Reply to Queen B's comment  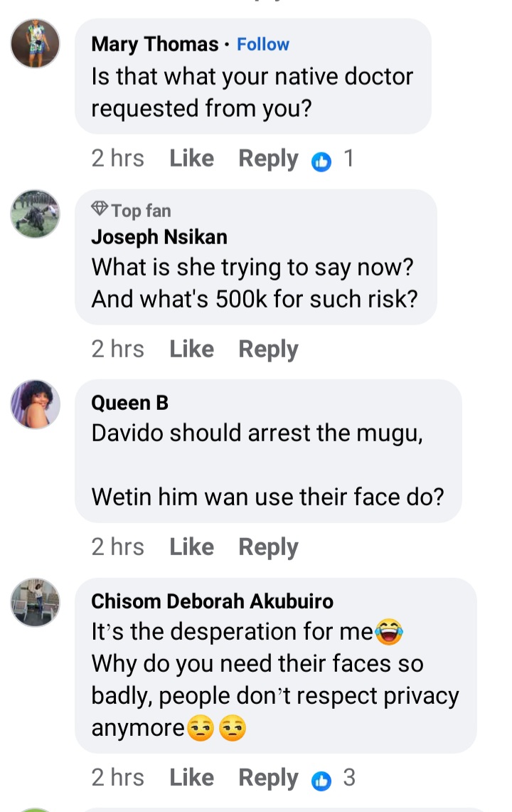(268, 547)
